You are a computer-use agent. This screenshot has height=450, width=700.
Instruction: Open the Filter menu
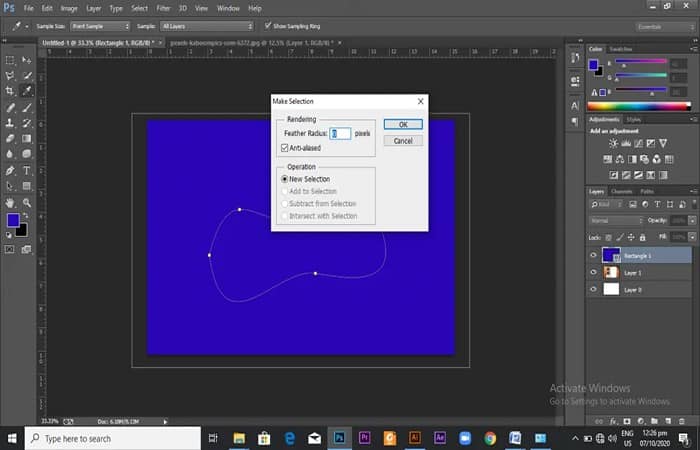(163, 8)
